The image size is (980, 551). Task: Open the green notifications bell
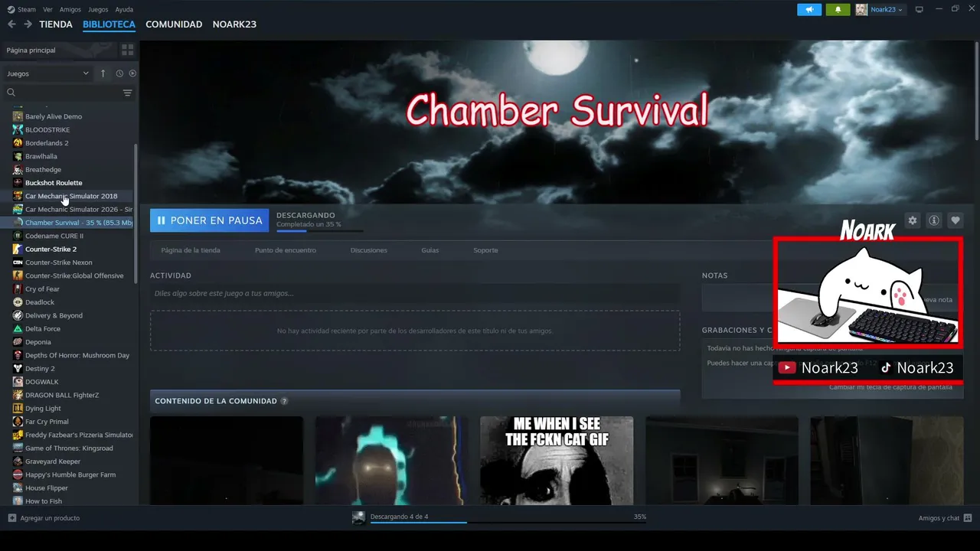(838, 9)
